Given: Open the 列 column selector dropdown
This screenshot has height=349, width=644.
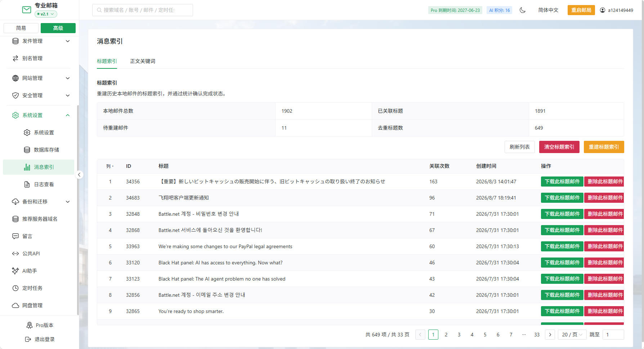Looking at the screenshot, I should [110, 166].
